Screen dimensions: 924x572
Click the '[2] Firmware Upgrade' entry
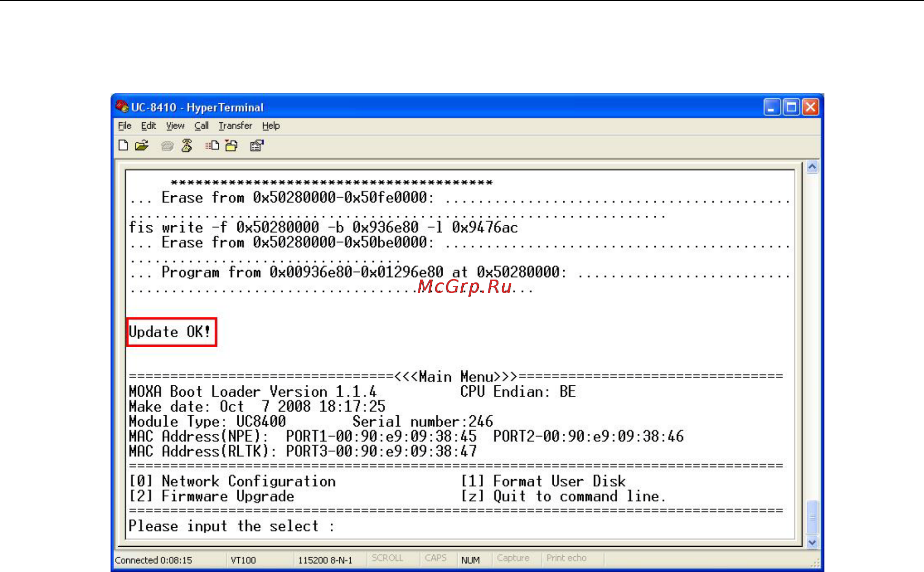[x=212, y=496]
